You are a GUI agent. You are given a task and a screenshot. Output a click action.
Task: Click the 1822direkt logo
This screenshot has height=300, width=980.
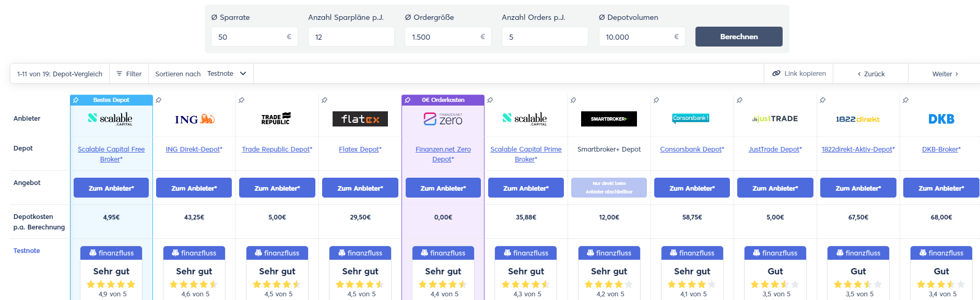pyautogui.click(x=858, y=119)
